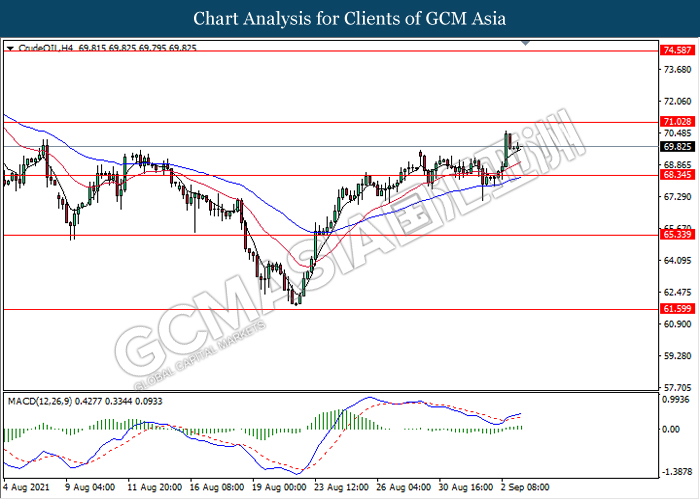Click the 59.280 price axis value

pos(677,355)
